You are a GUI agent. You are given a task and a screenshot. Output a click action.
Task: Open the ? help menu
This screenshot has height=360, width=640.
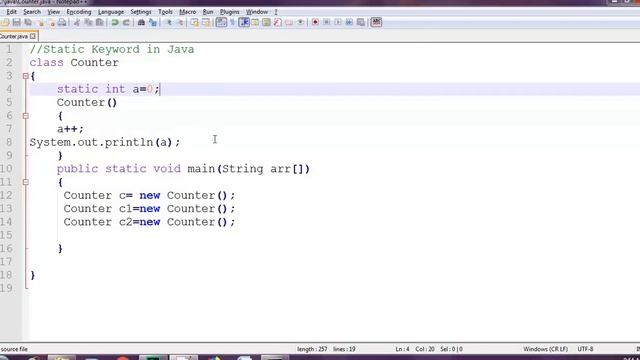[x=276, y=12]
